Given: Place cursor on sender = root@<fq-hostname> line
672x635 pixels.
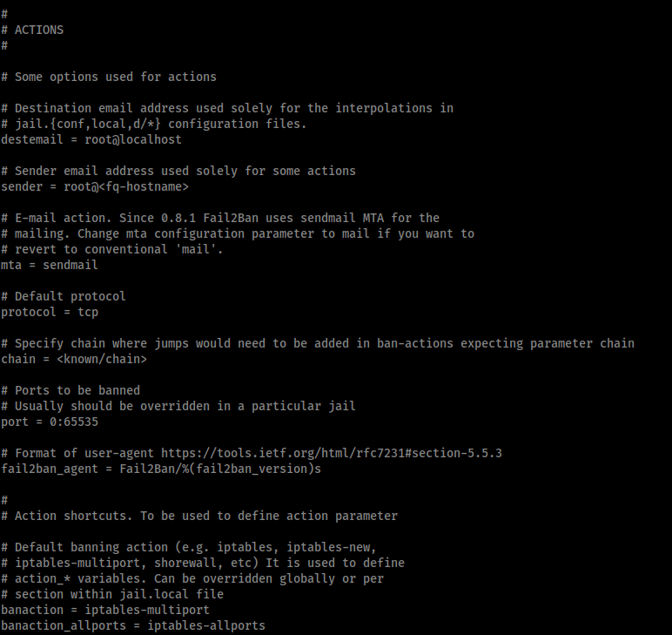Looking at the screenshot, I should 95,187.
